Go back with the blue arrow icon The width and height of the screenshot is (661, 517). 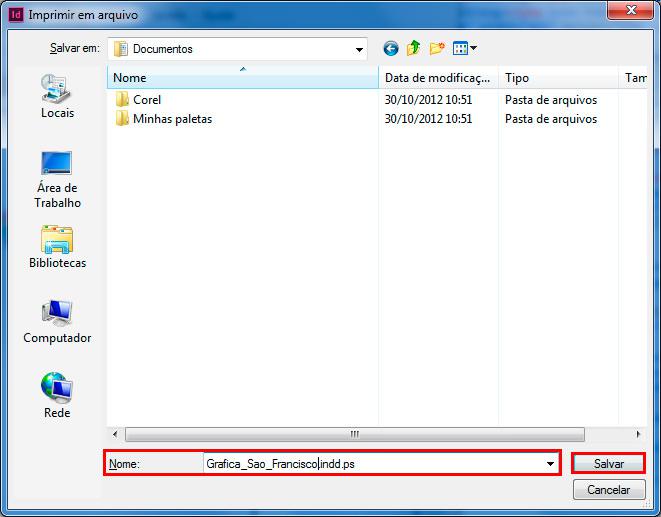click(x=391, y=48)
